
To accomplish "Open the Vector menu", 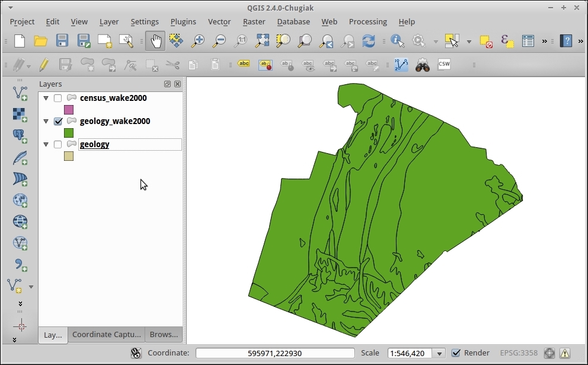I will [x=219, y=21].
